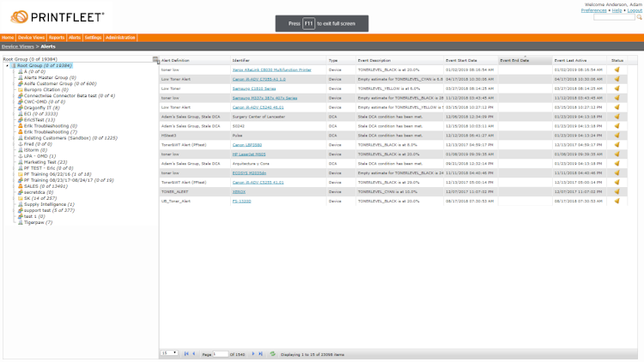Click status bell for FS-1320D row
This screenshot has height=362, width=644.
617,201
